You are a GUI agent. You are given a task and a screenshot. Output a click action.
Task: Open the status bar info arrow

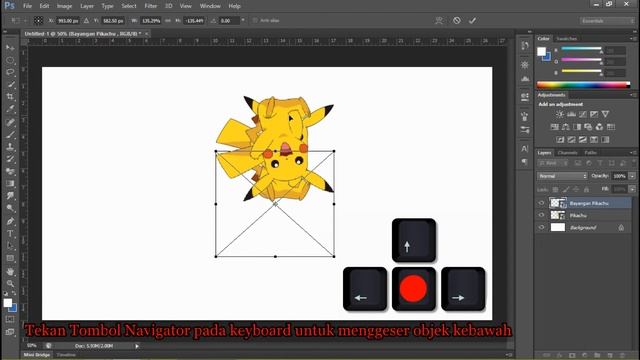137,346
